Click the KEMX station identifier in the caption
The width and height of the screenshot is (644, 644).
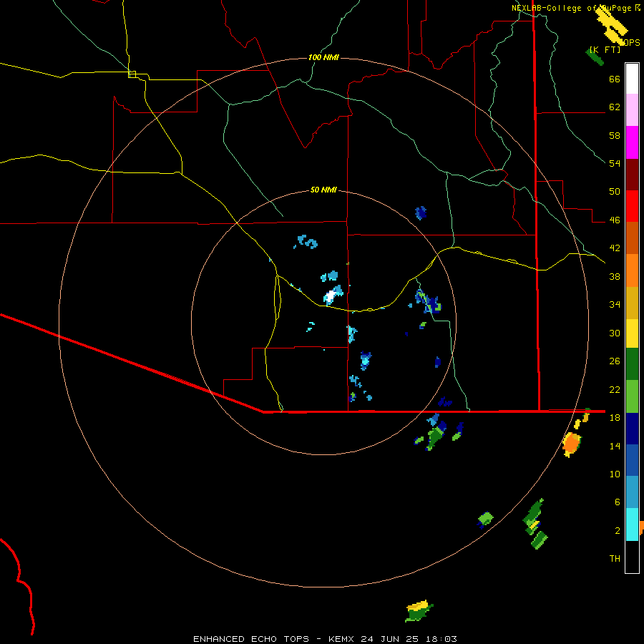click(x=343, y=639)
